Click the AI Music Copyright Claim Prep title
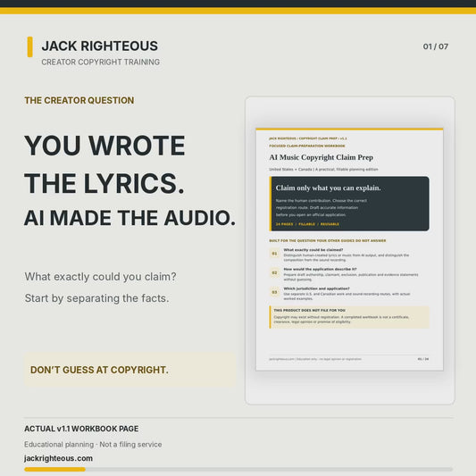This screenshot has height=476, width=476. click(322, 157)
